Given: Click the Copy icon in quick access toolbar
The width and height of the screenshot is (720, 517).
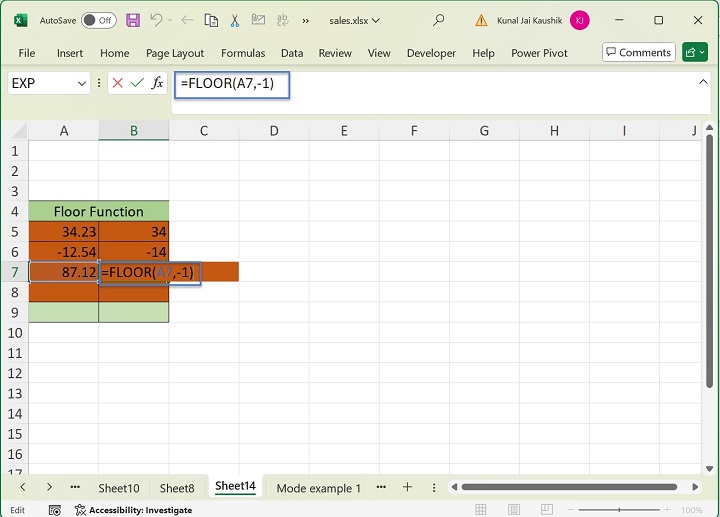Looking at the screenshot, I should coord(211,20).
